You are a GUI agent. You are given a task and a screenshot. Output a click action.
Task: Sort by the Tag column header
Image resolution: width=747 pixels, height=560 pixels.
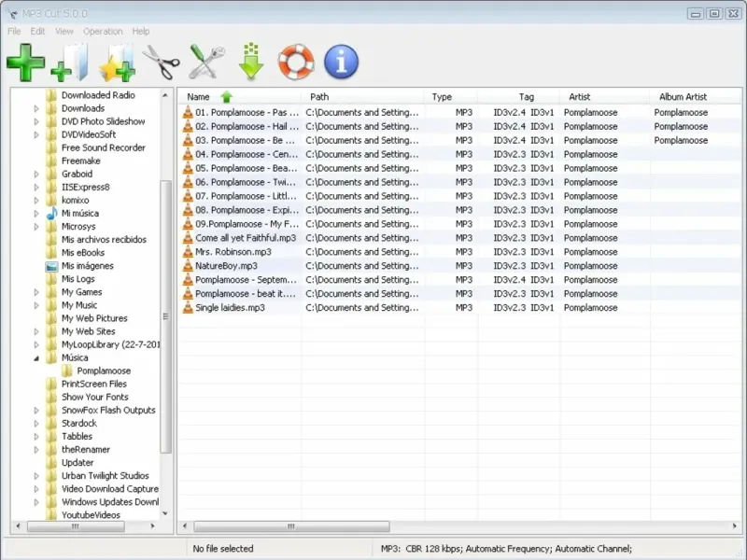[x=519, y=97]
